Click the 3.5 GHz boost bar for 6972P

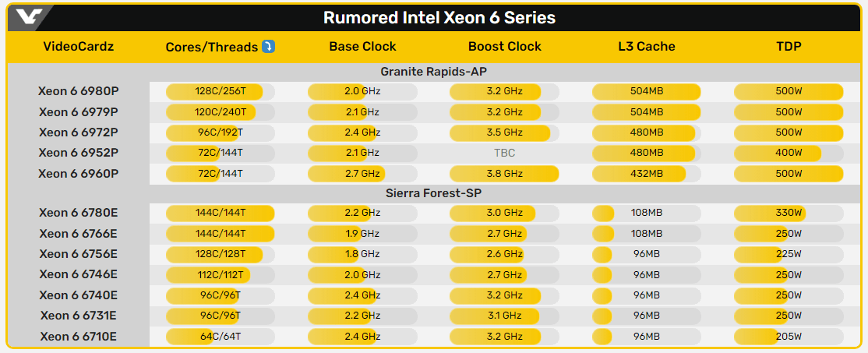pyautogui.click(x=504, y=132)
